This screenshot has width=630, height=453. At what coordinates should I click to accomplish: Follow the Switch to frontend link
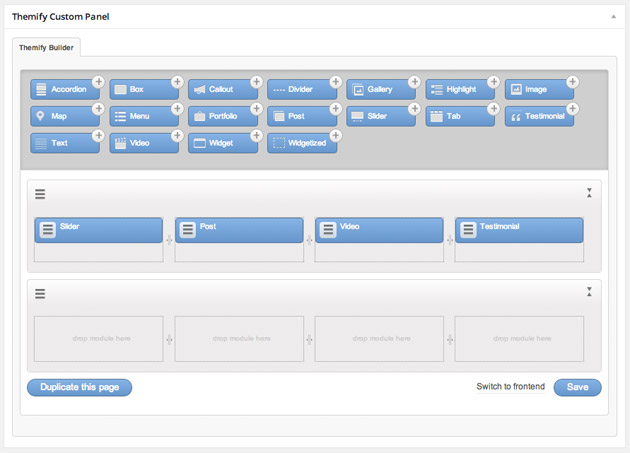(x=510, y=387)
